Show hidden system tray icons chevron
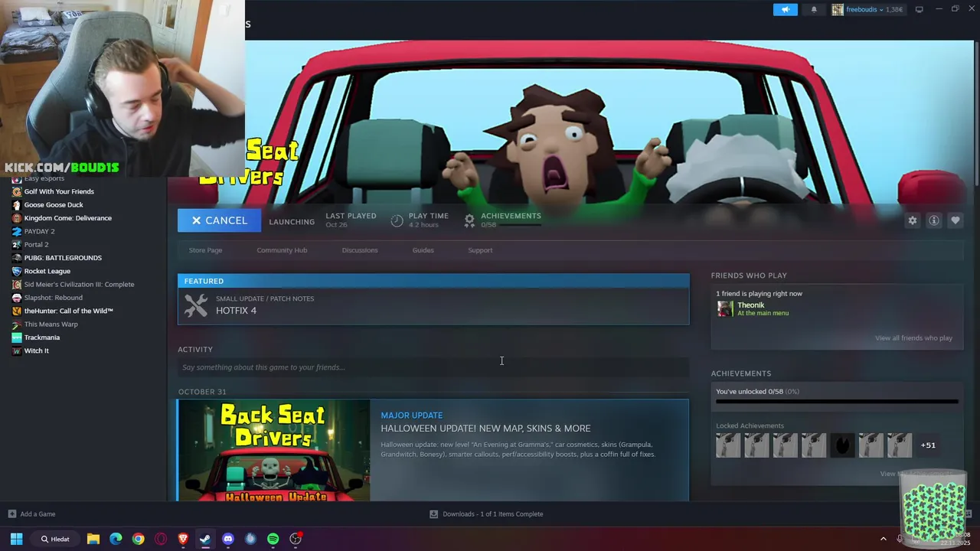 tap(883, 539)
